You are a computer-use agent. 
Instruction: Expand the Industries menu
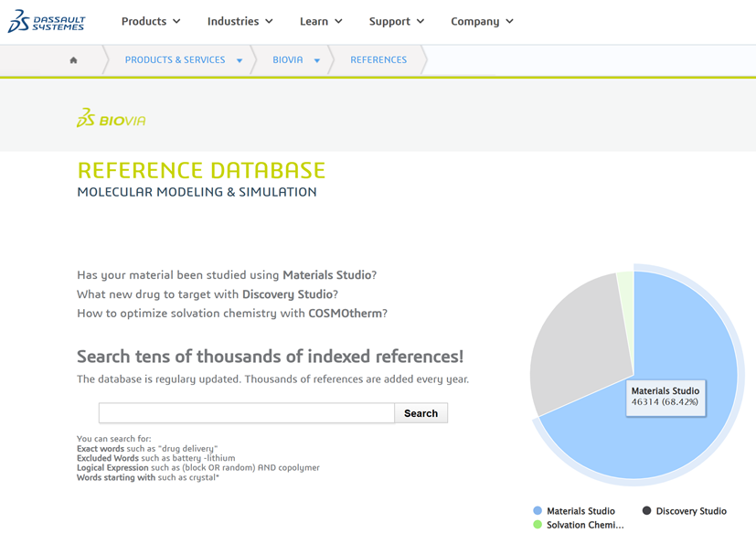tap(240, 21)
